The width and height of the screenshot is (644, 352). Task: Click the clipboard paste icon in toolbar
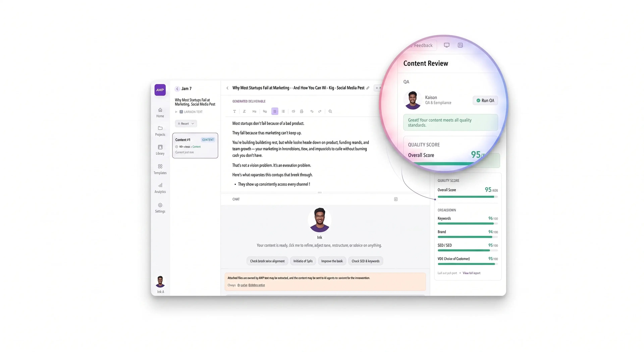pyautogui.click(x=302, y=111)
